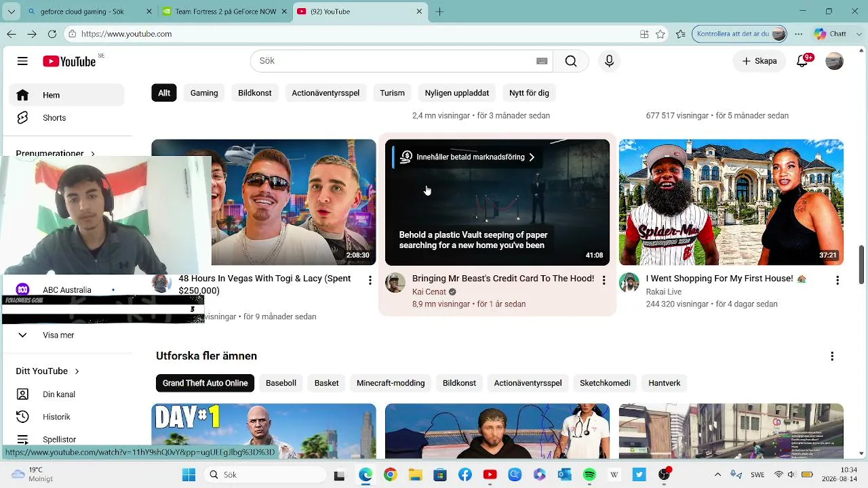The height and width of the screenshot is (488, 868).
Task: Open a new browser tab
Action: 439,12
